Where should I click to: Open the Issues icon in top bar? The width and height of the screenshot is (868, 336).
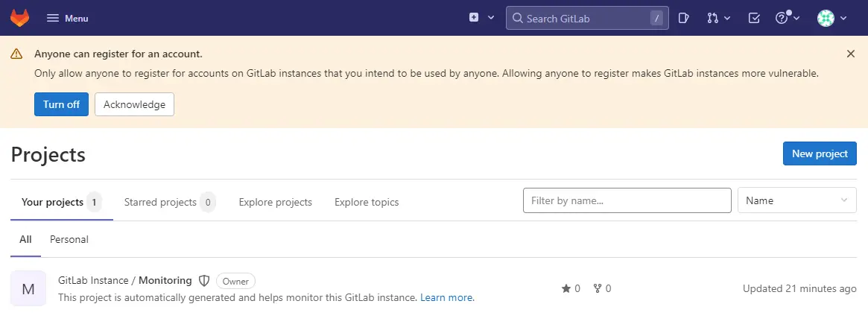pyautogui.click(x=684, y=19)
